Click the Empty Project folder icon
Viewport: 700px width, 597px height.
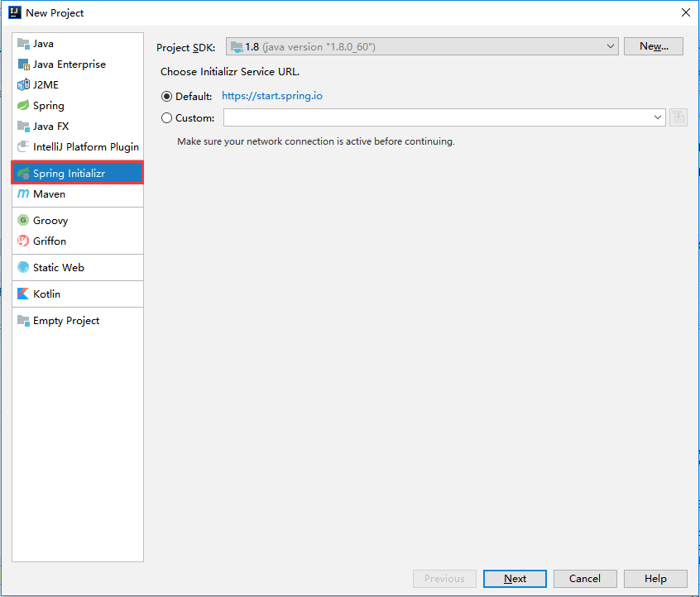click(23, 320)
